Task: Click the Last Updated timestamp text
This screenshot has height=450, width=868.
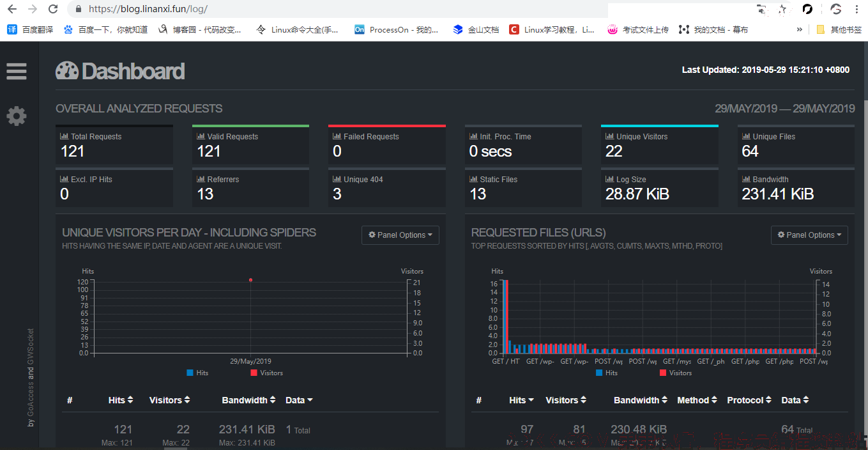Action: 766,70
